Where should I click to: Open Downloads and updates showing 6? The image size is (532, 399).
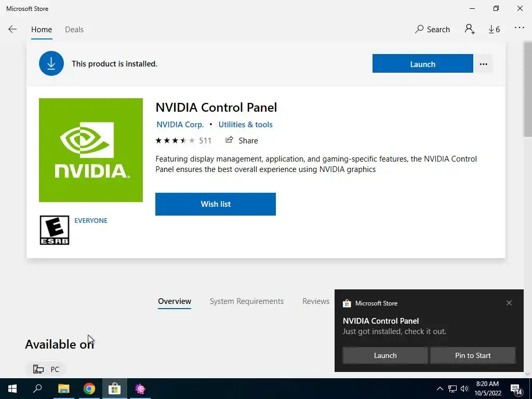coord(494,29)
